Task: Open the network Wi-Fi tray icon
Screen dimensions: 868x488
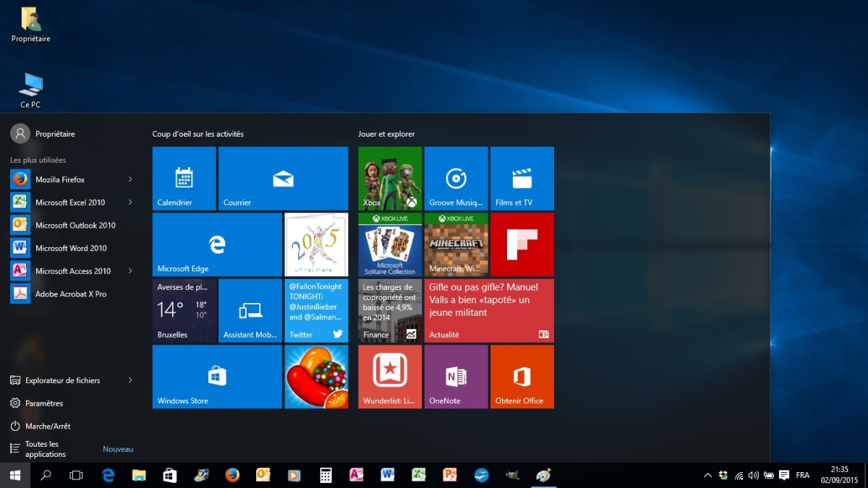Action: [739, 475]
